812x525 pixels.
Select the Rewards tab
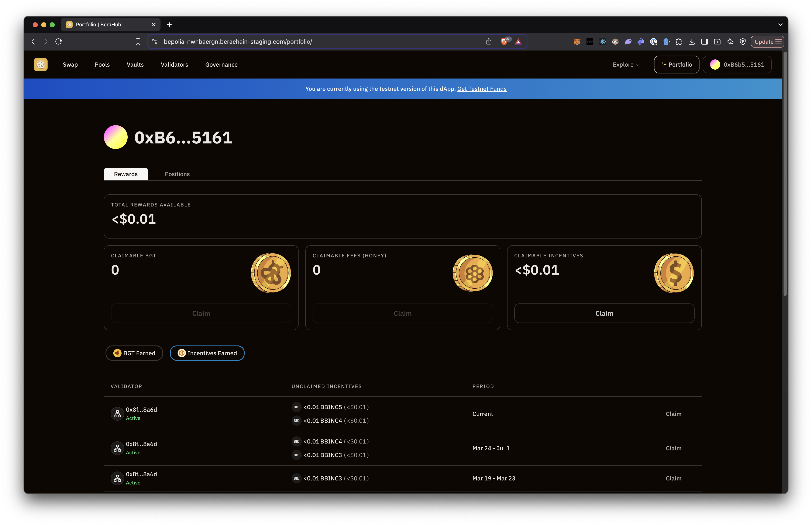pyautogui.click(x=126, y=174)
